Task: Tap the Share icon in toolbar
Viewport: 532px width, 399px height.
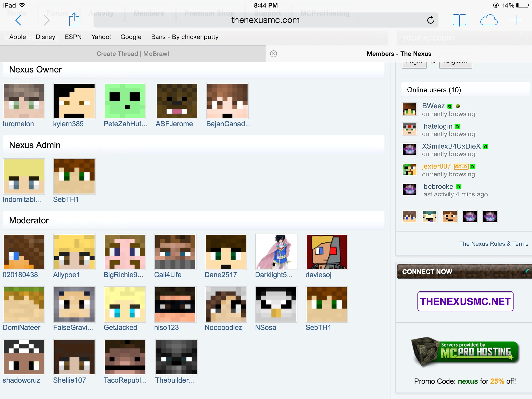Action: tap(74, 20)
